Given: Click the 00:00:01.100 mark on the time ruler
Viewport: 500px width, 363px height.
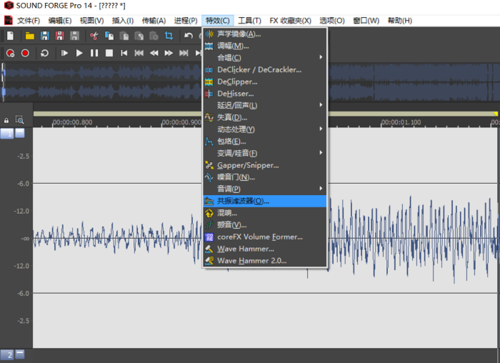Looking at the screenshot, I should [x=401, y=122].
